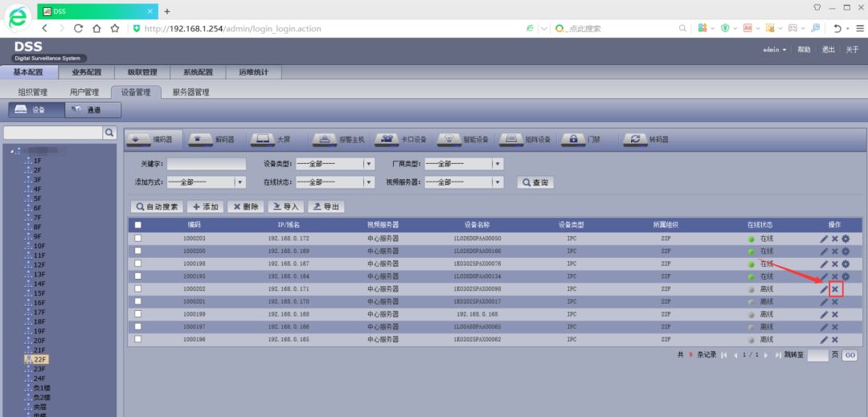Toggle the select-all checkbox in table header
This screenshot has width=868, height=417.
coord(138,225)
